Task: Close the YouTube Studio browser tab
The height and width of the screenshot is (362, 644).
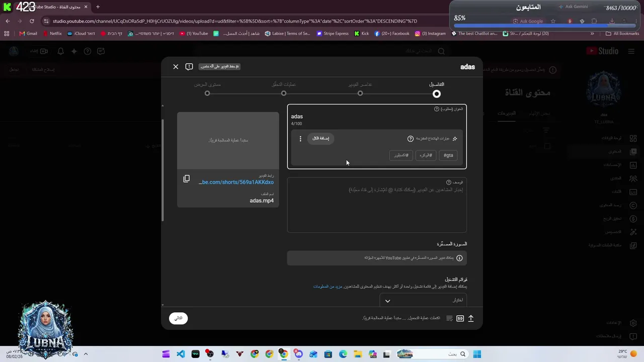Action: click(86, 7)
